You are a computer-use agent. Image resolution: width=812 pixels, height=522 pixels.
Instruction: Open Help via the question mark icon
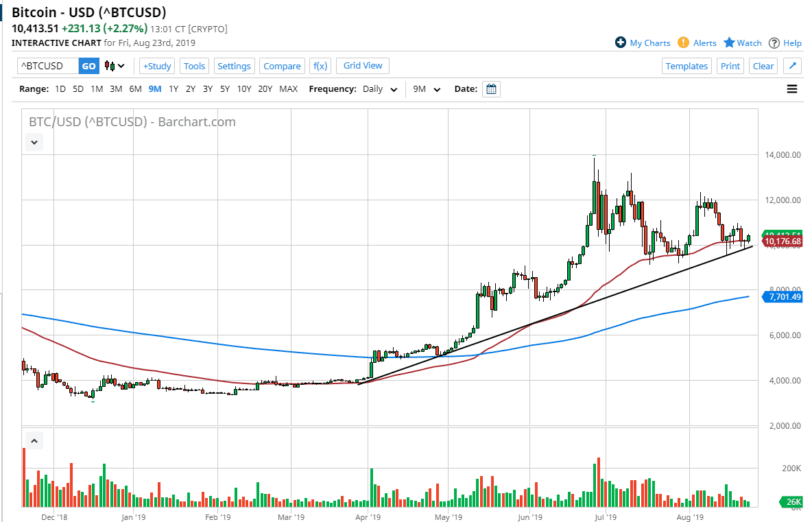pyautogui.click(x=774, y=43)
